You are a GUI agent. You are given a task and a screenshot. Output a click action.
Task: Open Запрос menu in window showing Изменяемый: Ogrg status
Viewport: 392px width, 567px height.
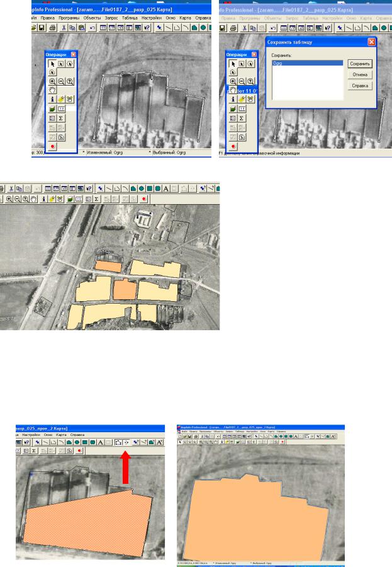[x=111, y=18]
